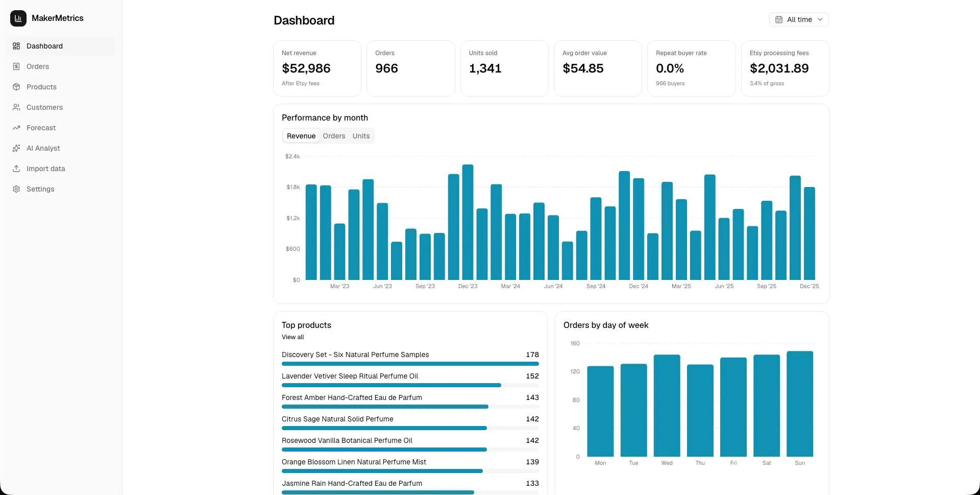Click Citrus Sage Natural Solid Perfume
Image resolution: width=980 pixels, height=495 pixels.
coord(337,419)
